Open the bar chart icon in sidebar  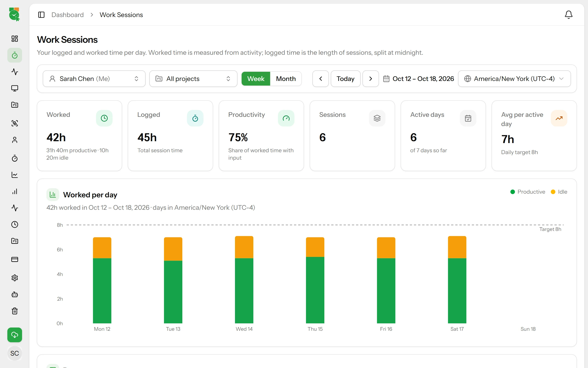coord(14,192)
